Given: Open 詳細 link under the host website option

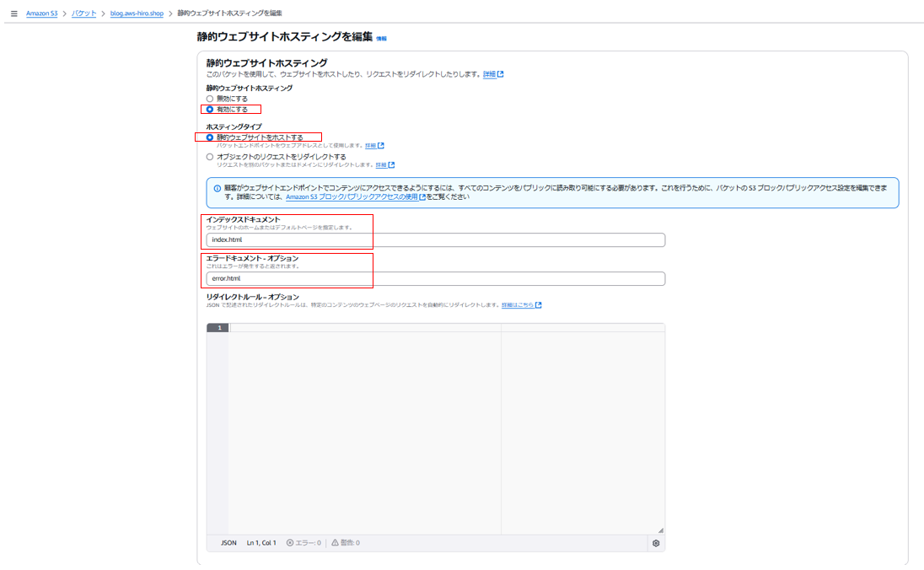Looking at the screenshot, I should 374,146.
